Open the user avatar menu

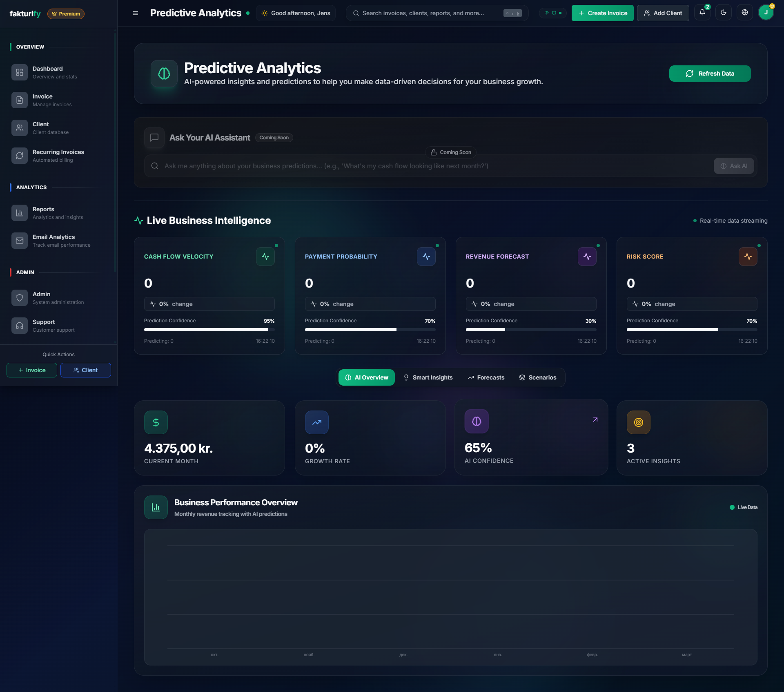click(766, 13)
